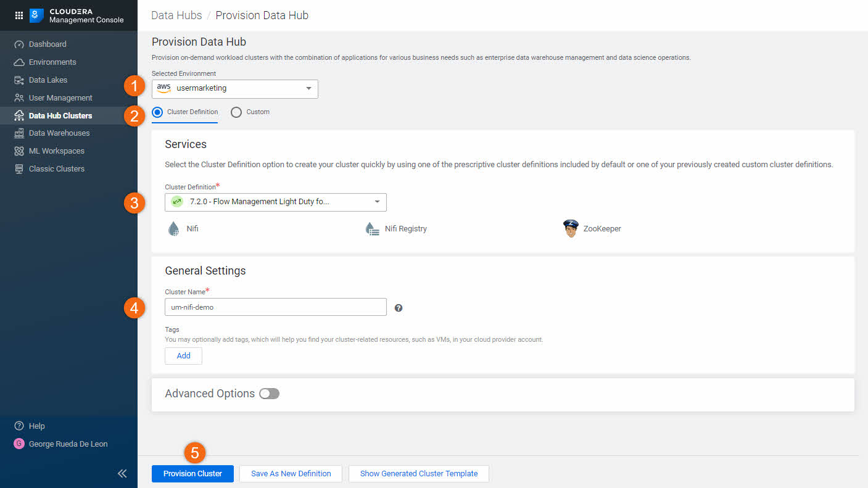The height and width of the screenshot is (488, 868).
Task: Click the green cluster definition icon
Action: pos(177,202)
